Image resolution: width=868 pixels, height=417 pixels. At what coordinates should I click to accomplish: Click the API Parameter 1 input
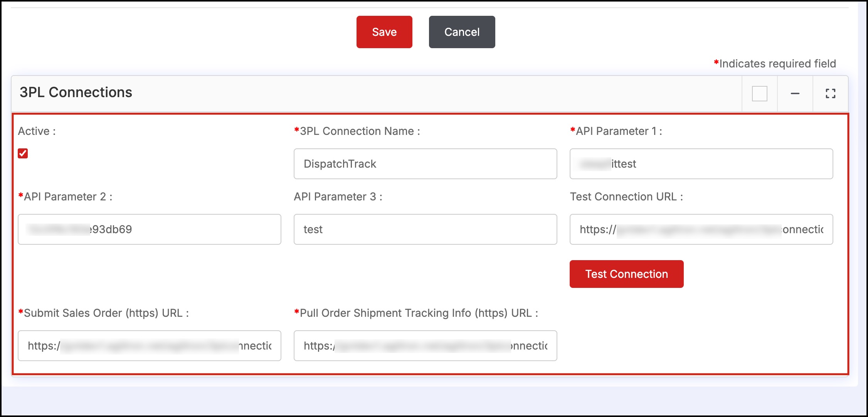point(701,164)
